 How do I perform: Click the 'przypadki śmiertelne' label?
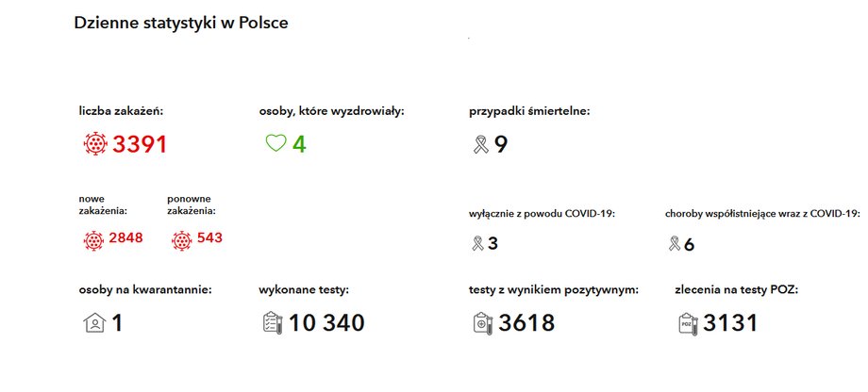click(529, 112)
